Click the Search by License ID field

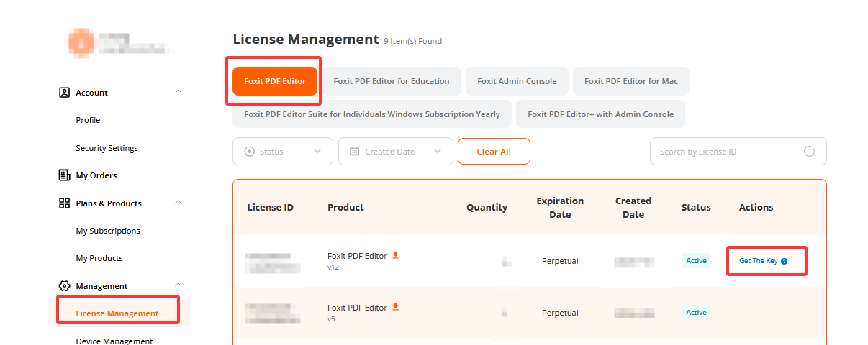click(x=738, y=152)
